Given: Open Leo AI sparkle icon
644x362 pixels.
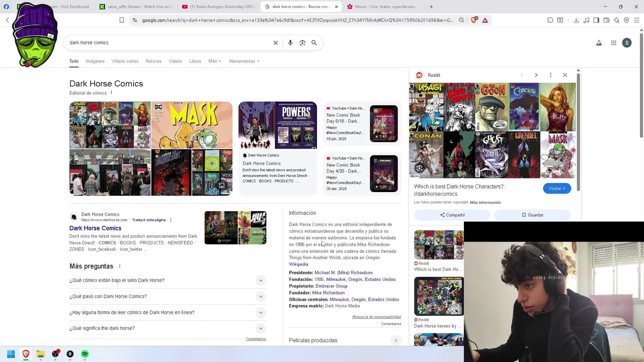Looking at the screenshot, I should (617, 20).
